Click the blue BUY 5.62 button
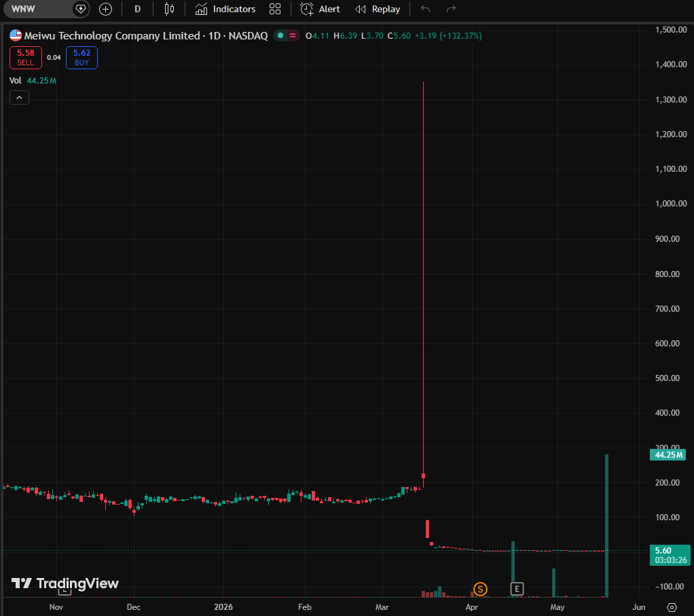 [x=82, y=58]
